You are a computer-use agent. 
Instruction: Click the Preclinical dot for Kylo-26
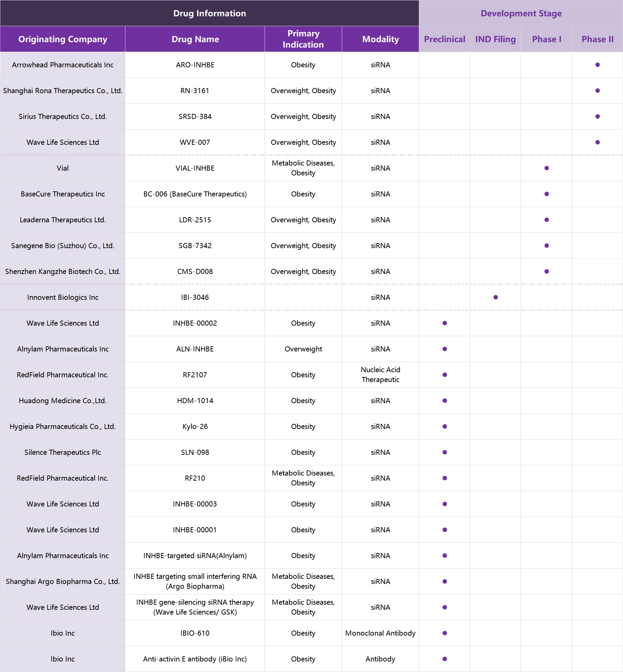(445, 427)
